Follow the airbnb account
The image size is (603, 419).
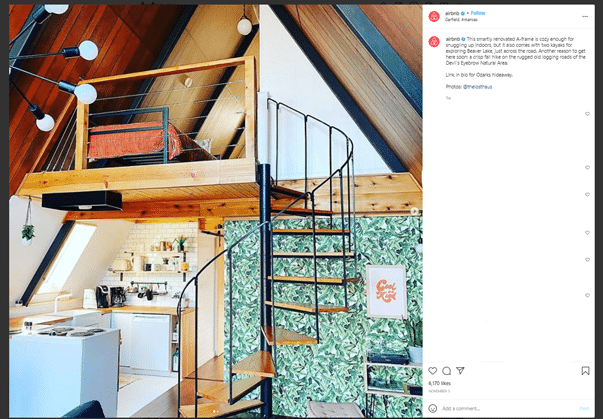click(x=478, y=13)
